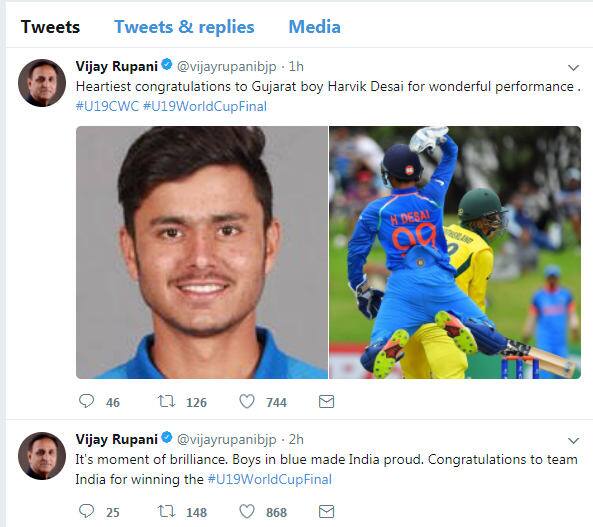Open the @vijayrupanibjp handle on 2h tweet
Viewport: 593px width, 527px height.
tap(227, 439)
